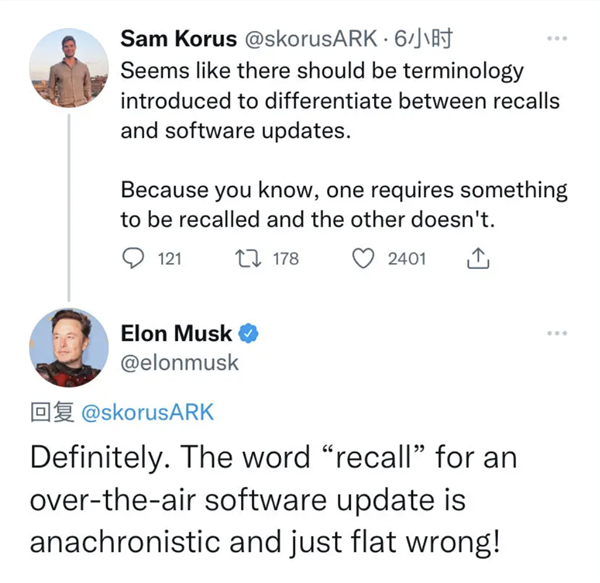The height and width of the screenshot is (583, 600).
Task: Open more options on Sam Korus tweet
Action: pos(557,38)
